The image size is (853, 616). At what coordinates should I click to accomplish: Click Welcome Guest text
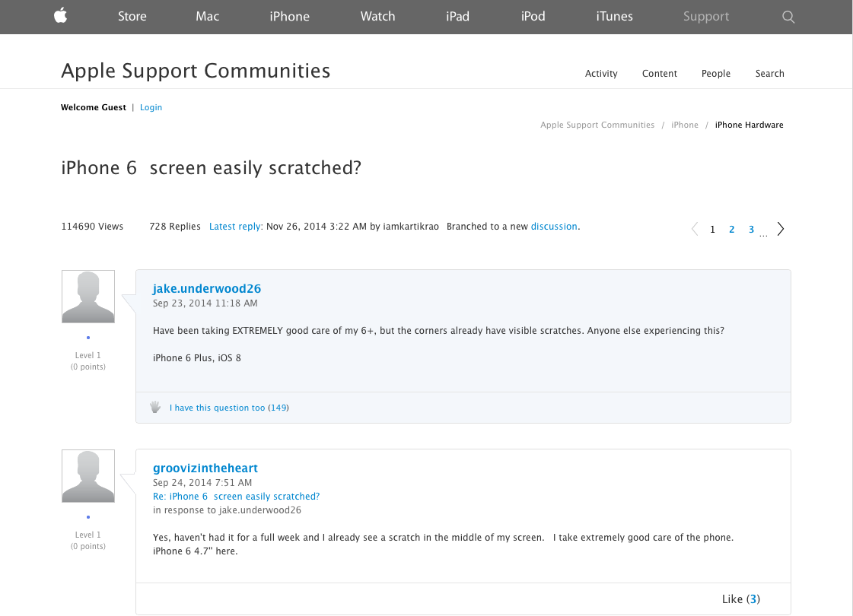[93, 108]
